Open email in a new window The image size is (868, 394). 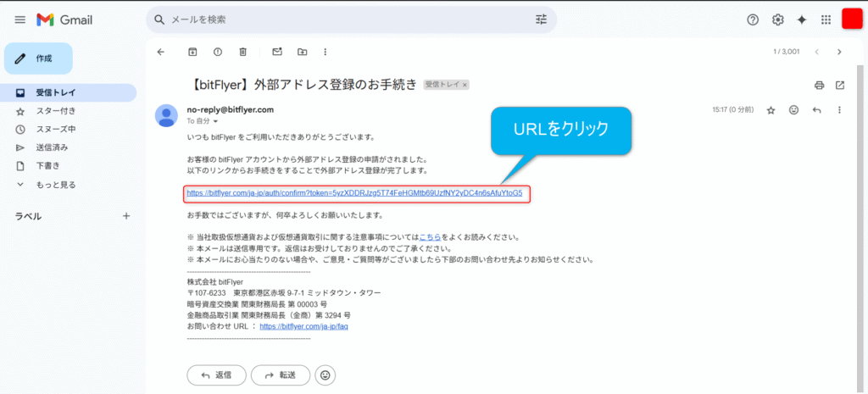(840, 86)
